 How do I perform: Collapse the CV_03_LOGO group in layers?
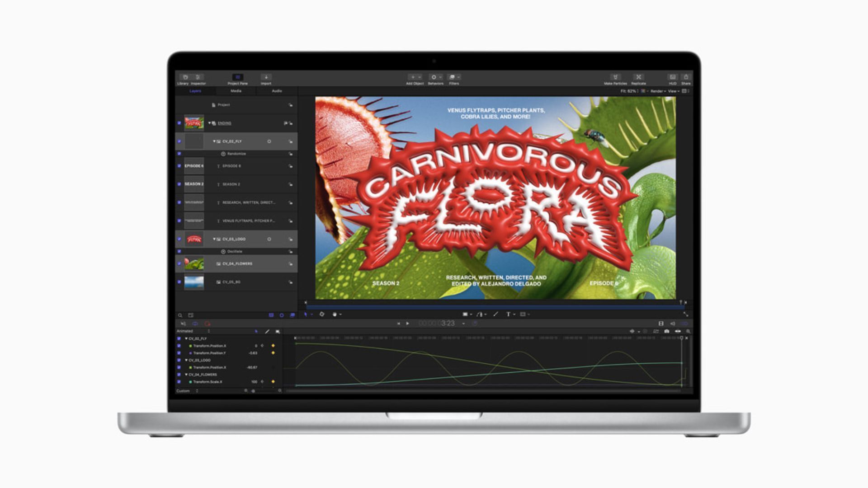[x=214, y=239]
